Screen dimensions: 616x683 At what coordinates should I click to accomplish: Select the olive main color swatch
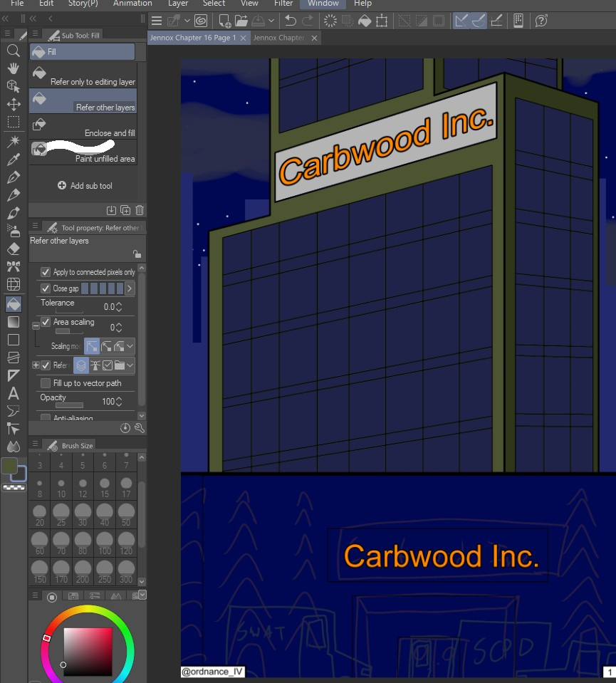pos(10,466)
